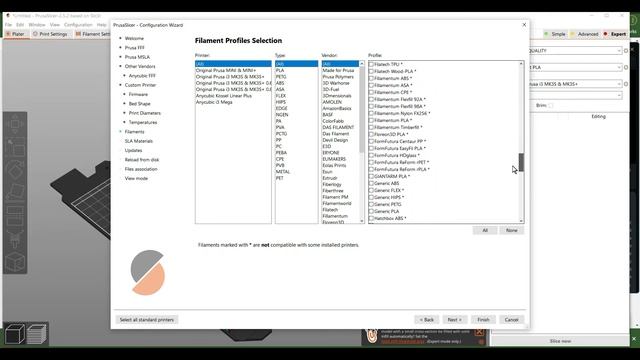Click the Slice now button
The image size is (640, 360).
(x=560, y=341)
